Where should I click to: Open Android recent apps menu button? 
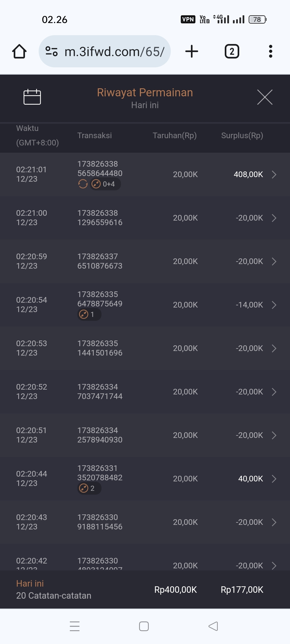75,626
